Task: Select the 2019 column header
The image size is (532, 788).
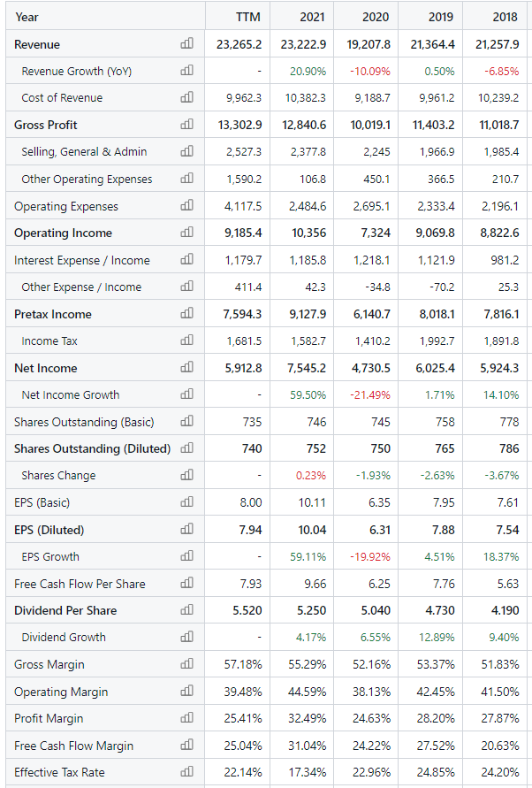Action: (441, 17)
